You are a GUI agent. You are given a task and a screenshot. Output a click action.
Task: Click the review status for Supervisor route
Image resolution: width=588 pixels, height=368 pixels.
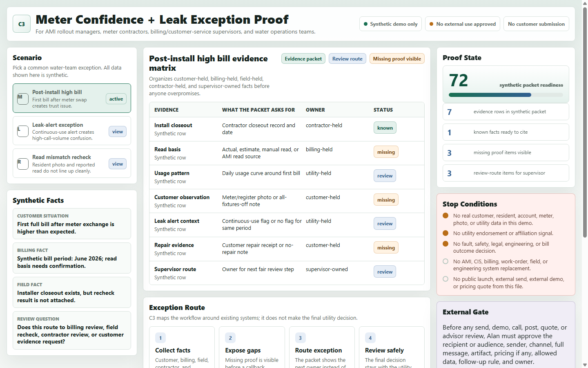(385, 272)
